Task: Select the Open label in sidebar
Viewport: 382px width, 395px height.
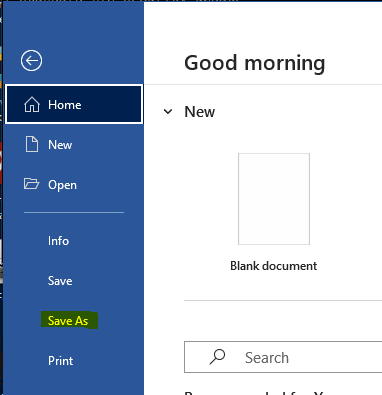Action: (x=62, y=185)
